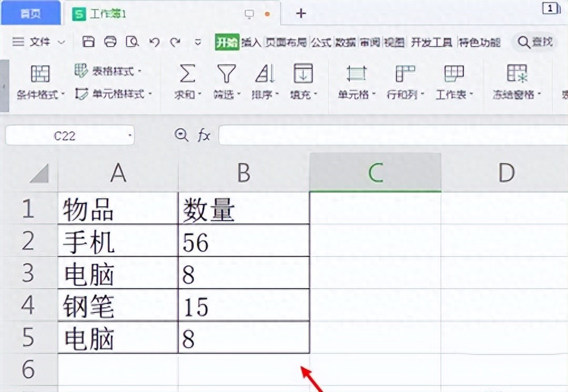568x392 pixels.
Task: Open the name box dropdown arrow
Action: point(130,136)
